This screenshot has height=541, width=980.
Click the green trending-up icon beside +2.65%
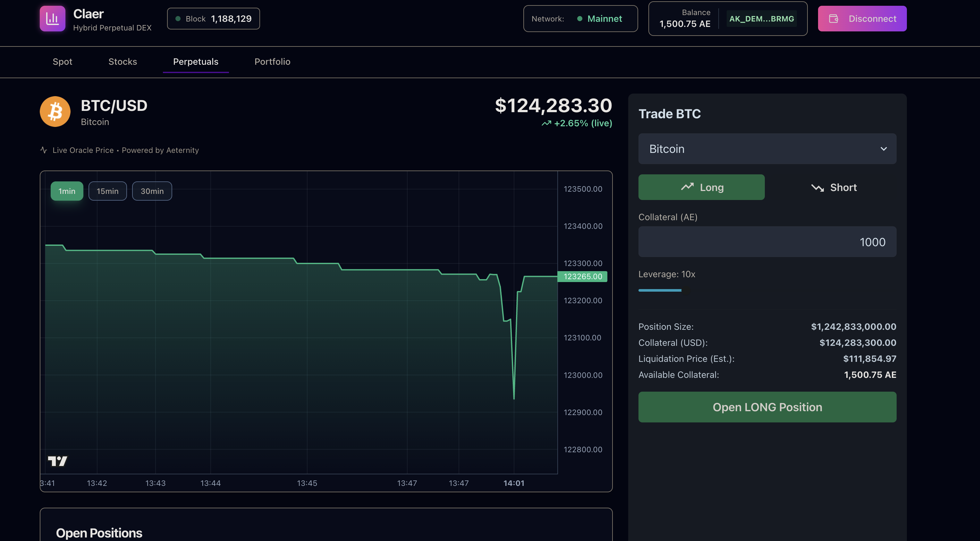pyautogui.click(x=546, y=123)
